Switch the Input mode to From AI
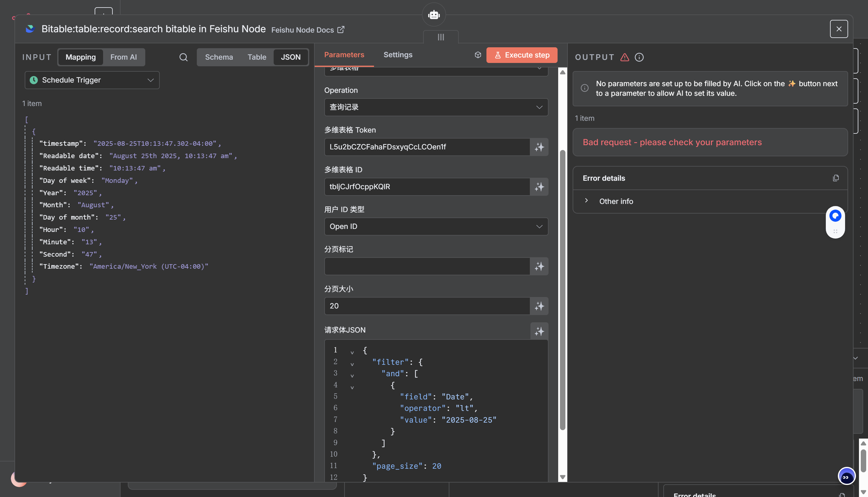This screenshot has height=497, width=868. pos(123,57)
